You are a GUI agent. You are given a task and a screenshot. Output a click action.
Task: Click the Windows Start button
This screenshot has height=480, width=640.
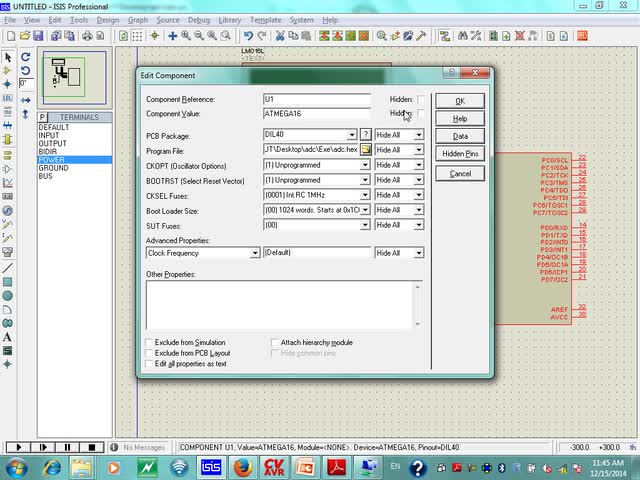pyautogui.click(x=16, y=467)
